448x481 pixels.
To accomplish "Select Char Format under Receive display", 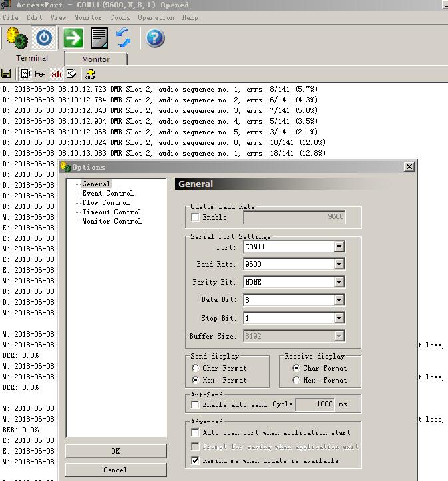I will [x=296, y=368].
